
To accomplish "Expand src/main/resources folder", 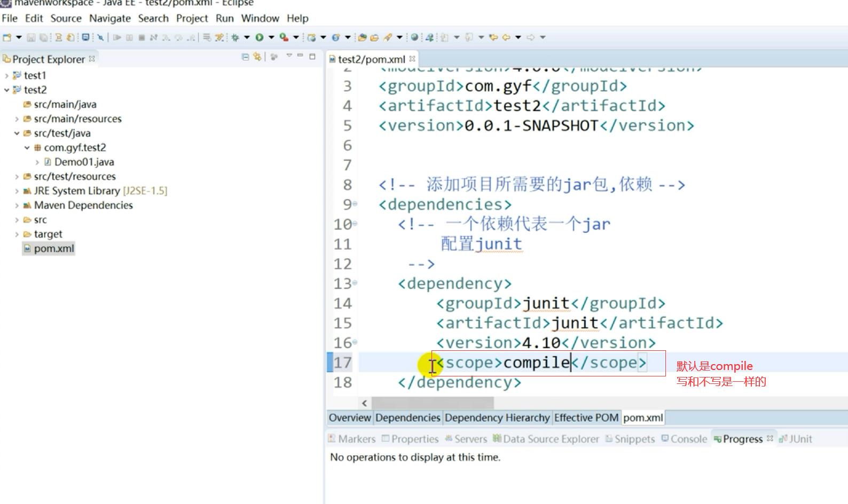I will 17,119.
